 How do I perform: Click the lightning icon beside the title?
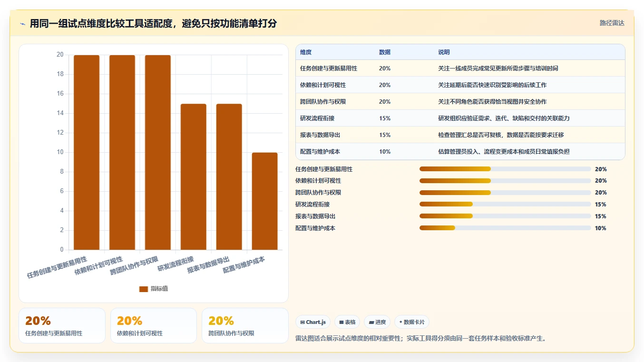[x=23, y=24]
